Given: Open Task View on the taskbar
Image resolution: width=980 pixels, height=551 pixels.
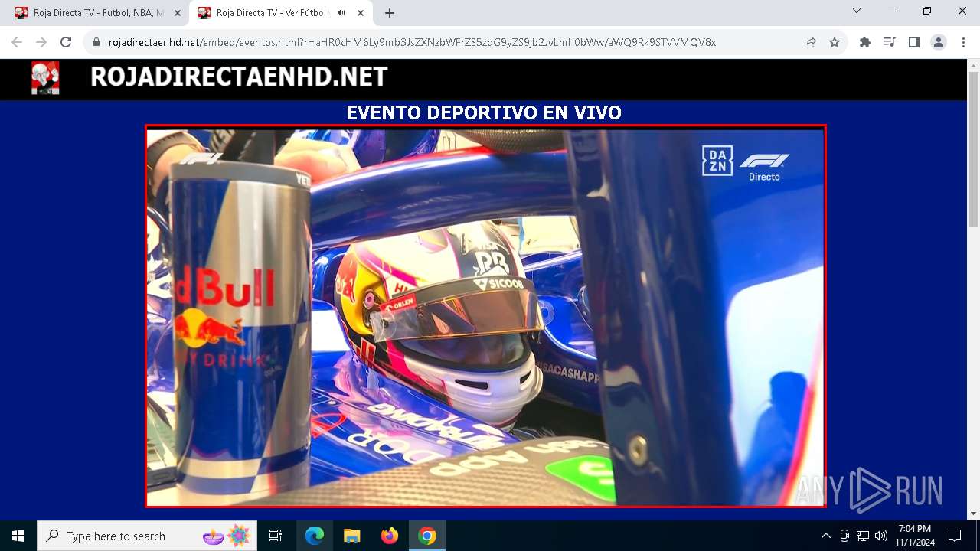Looking at the screenshot, I should [x=276, y=536].
